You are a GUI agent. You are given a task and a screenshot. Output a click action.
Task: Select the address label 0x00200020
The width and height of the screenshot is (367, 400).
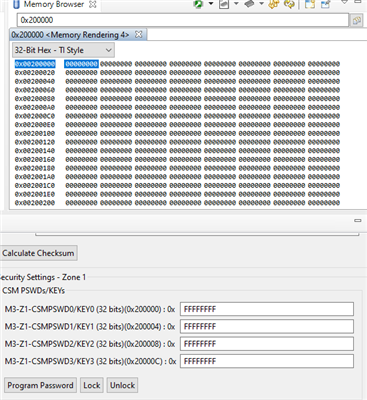(35, 72)
